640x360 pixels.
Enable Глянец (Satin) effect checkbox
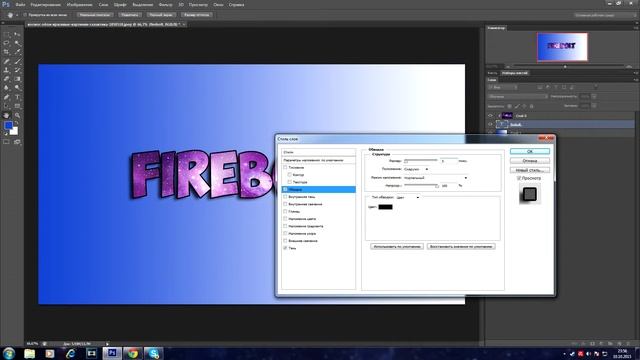[285, 211]
